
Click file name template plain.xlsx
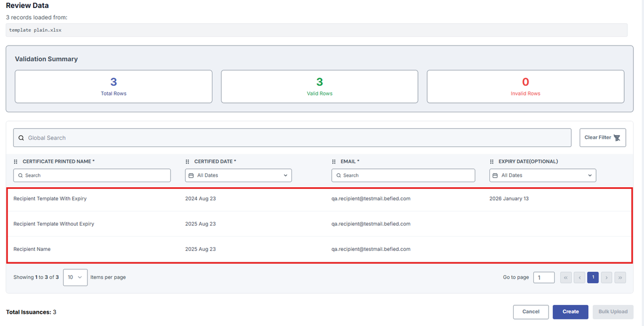pos(35,30)
